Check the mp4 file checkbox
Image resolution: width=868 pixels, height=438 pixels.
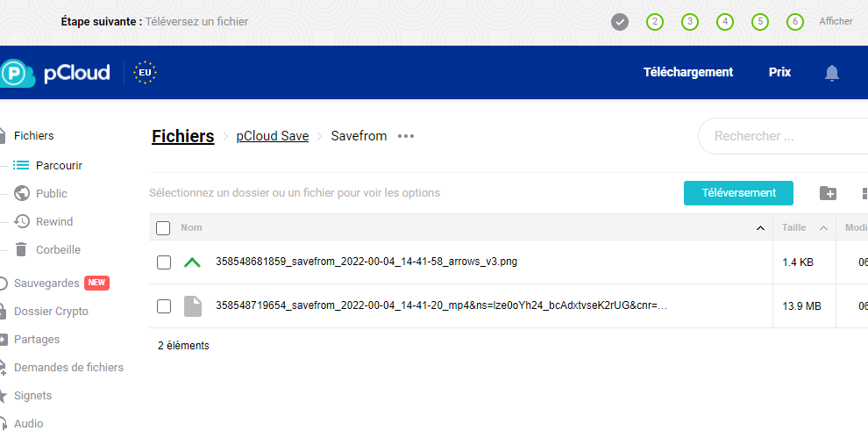[x=164, y=306]
